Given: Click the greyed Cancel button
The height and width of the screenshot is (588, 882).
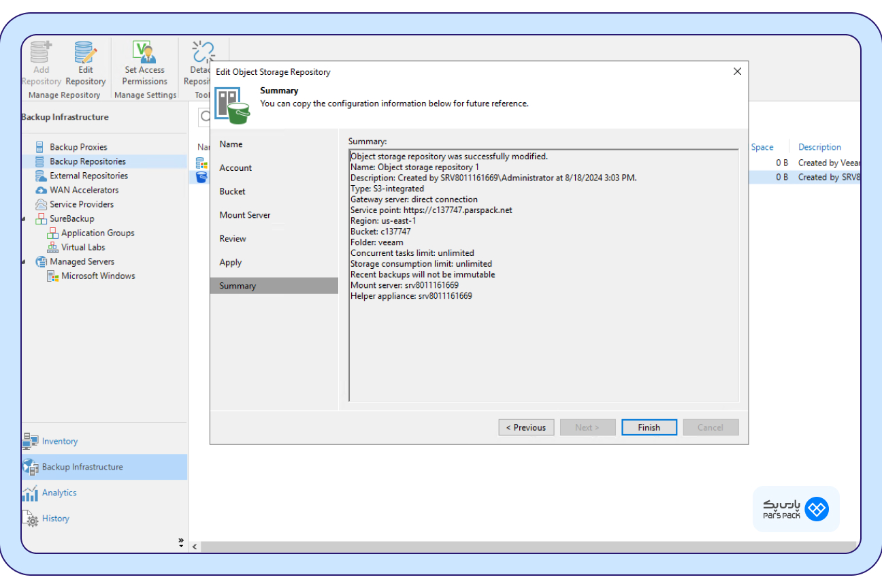Looking at the screenshot, I should point(710,427).
